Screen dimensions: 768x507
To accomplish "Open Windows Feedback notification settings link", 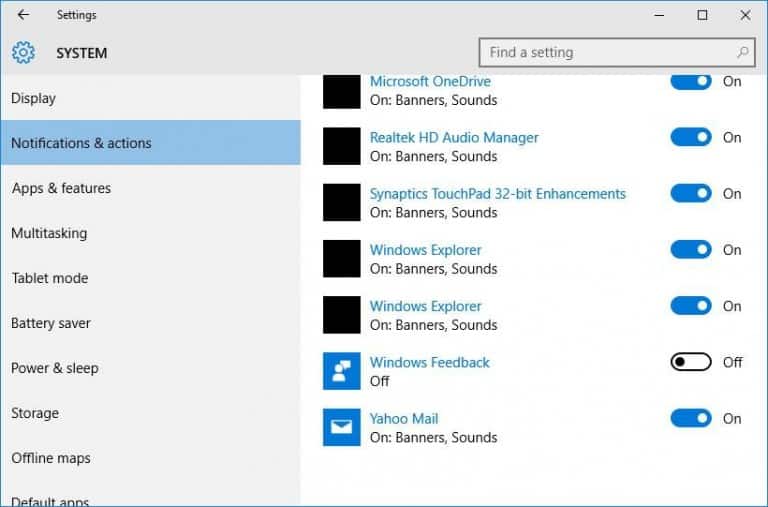I will 430,362.
